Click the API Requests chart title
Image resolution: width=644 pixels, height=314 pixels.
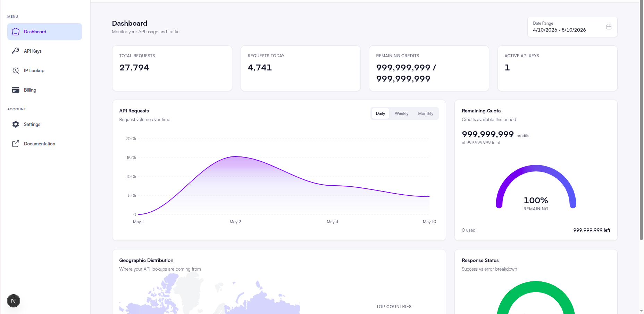[x=134, y=111]
